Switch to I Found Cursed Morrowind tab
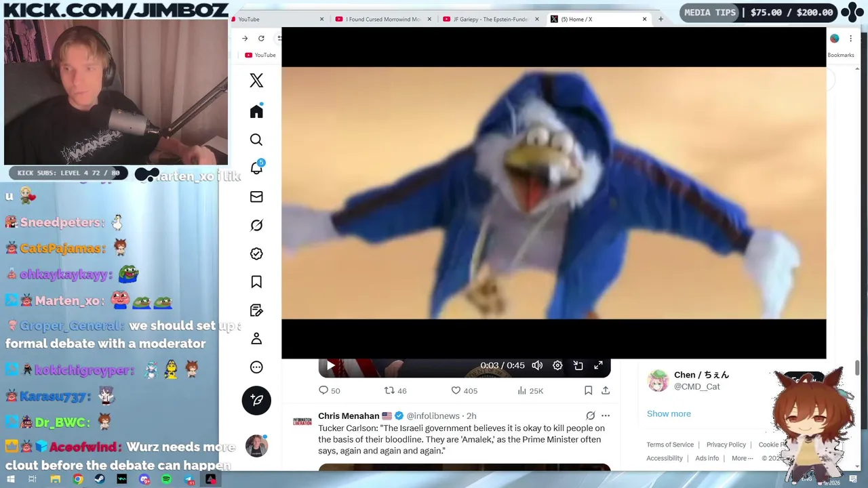Viewport: 868px width, 488px height. pos(384,19)
